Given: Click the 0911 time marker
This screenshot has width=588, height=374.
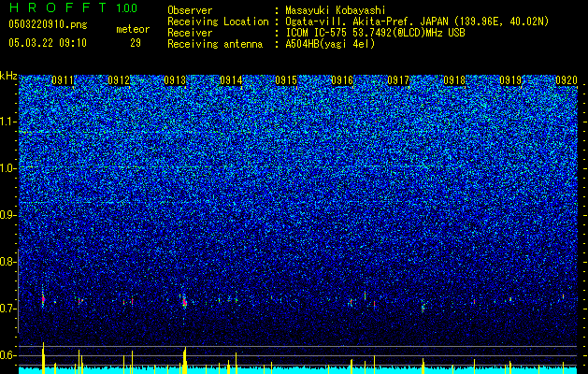Looking at the screenshot, I should (x=63, y=80).
